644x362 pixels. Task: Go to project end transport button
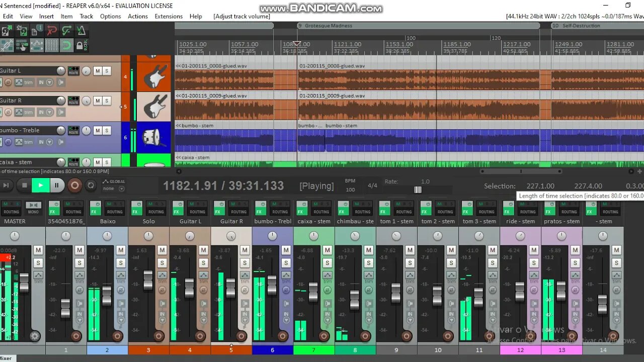(x=6, y=186)
